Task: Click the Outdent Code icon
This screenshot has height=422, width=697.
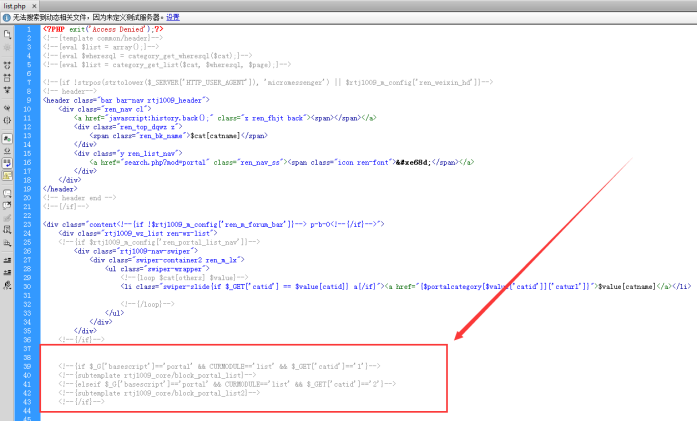Action: (x=7, y=273)
